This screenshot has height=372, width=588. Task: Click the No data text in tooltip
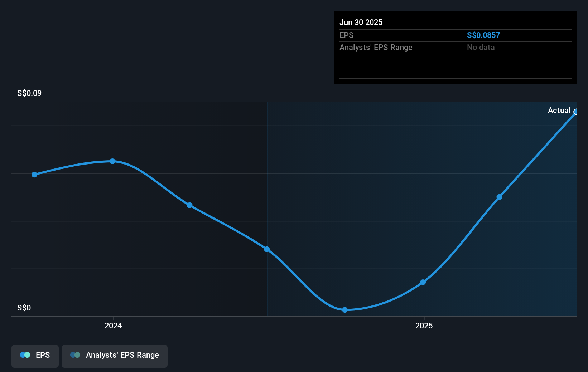point(481,47)
